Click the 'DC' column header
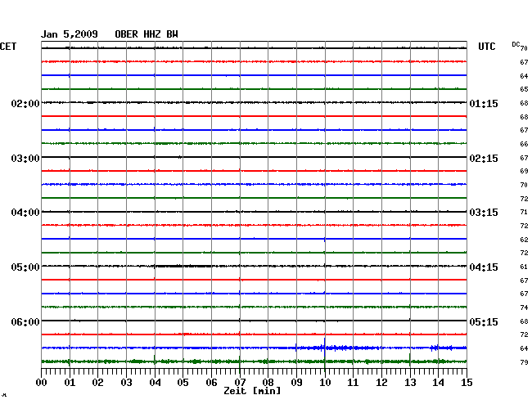532x404 pixels. click(516, 44)
